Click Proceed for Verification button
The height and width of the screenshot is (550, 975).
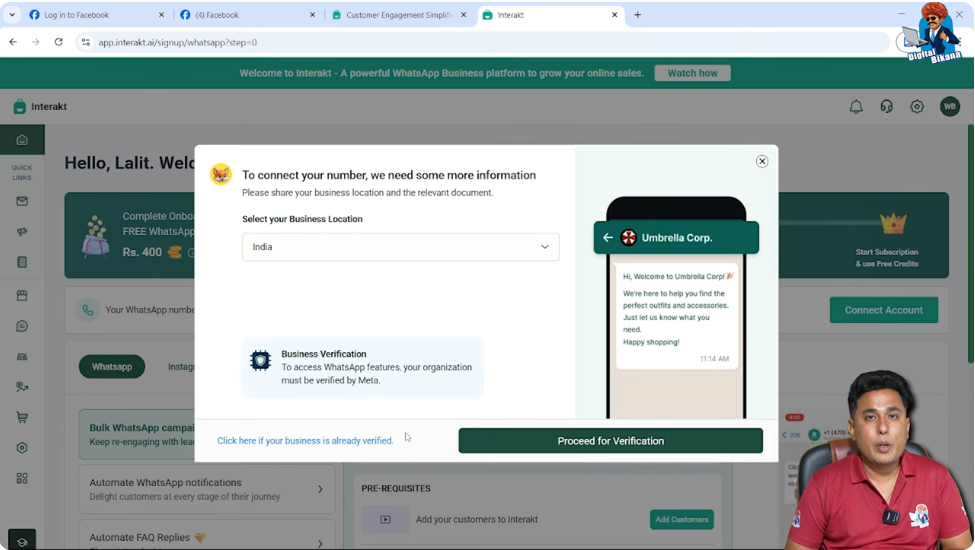coord(611,441)
